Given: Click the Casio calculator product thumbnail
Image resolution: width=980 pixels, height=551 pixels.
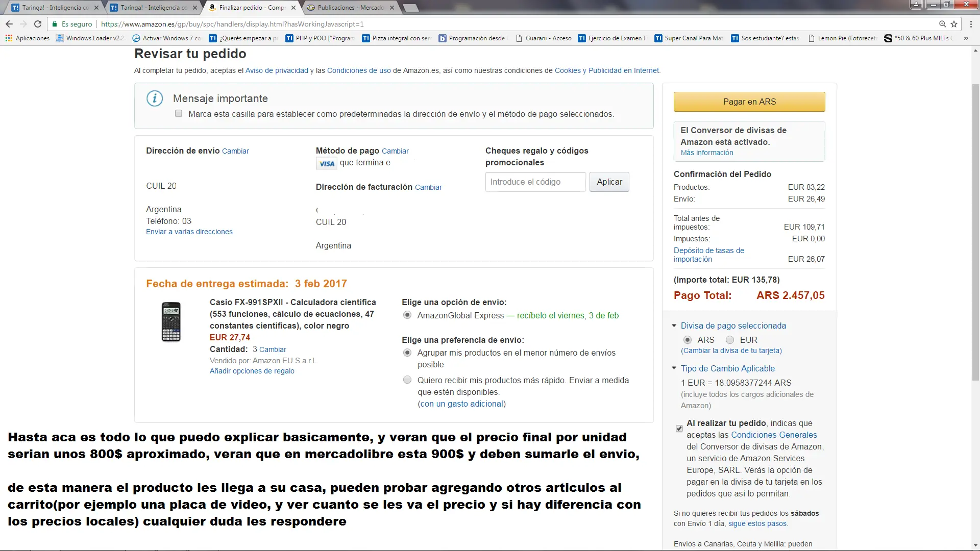Looking at the screenshot, I should (x=171, y=322).
